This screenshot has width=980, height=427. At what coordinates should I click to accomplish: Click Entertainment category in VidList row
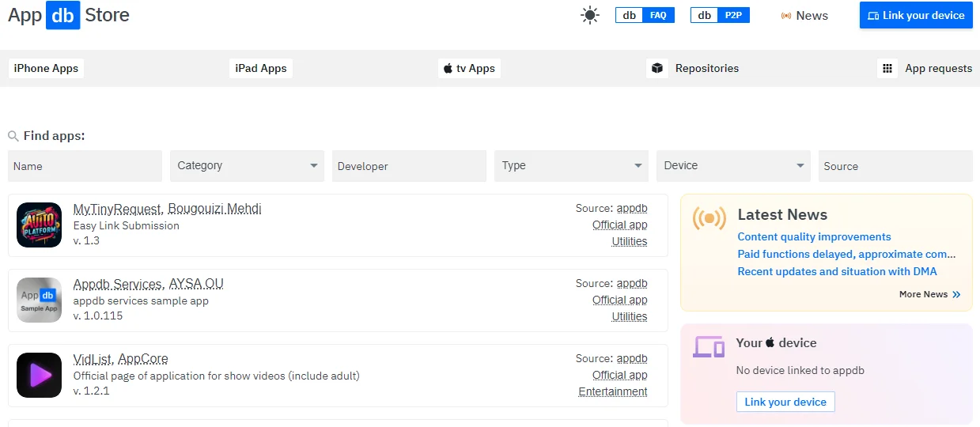click(613, 391)
